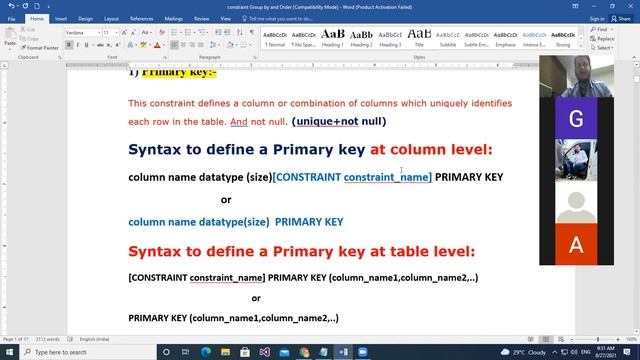
Task: Toggle Bold formatting
Action: [69, 45]
